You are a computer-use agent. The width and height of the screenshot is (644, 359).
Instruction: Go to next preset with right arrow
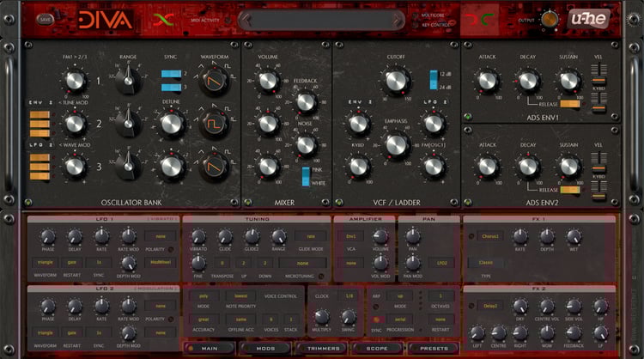point(398,19)
